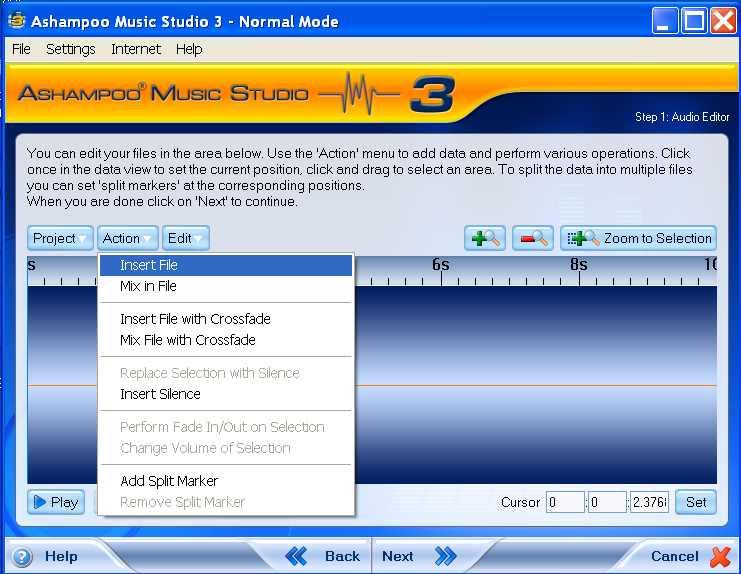Click Insert Silence menu entry
The height and width of the screenshot is (574, 741).
click(x=160, y=394)
